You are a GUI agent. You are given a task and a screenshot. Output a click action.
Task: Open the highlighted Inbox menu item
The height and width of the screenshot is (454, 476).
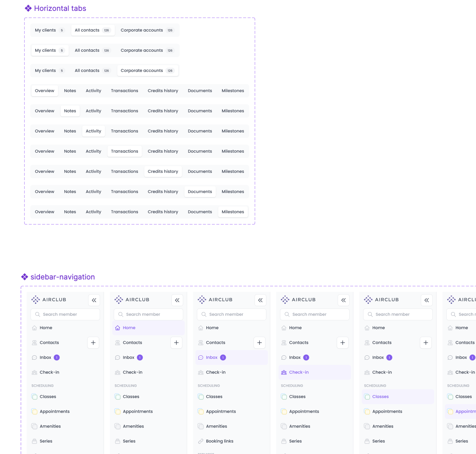pos(232,357)
